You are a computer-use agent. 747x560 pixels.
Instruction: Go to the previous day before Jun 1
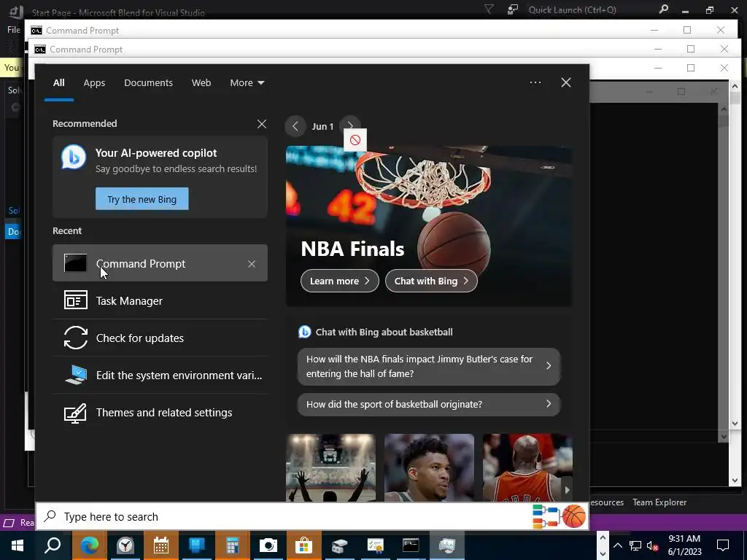[x=295, y=126]
